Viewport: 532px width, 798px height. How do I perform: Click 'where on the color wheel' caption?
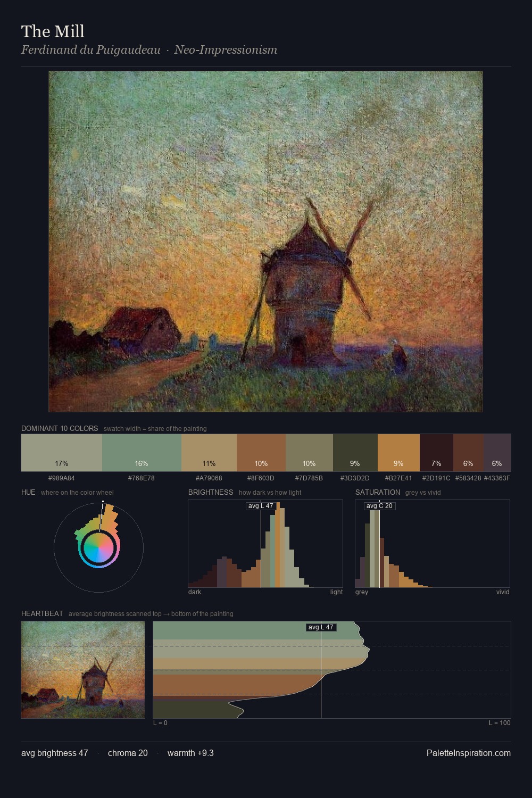[77, 493]
